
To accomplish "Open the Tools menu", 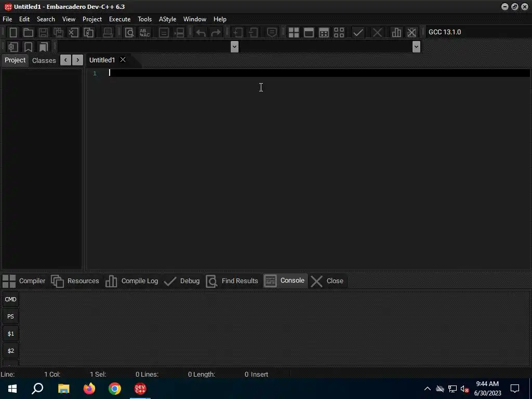I will pos(144,19).
